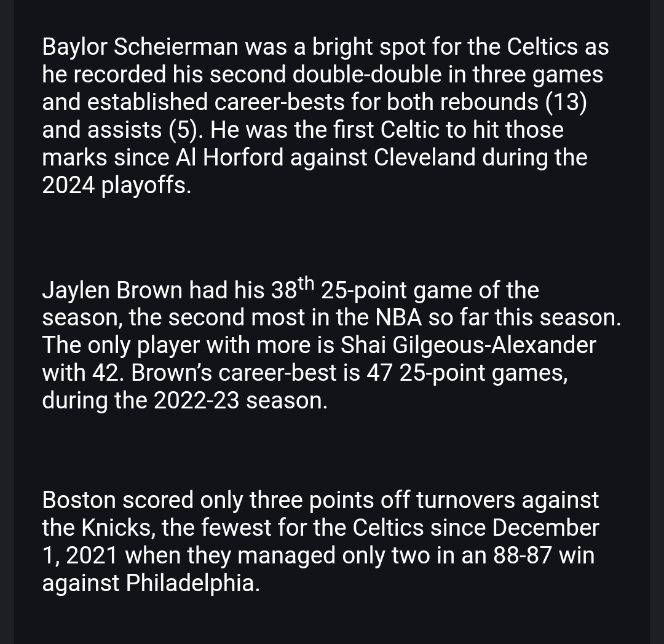Click the text "2024 playoffs"
The width and height of the screenshot is (664, 644).
116,185
